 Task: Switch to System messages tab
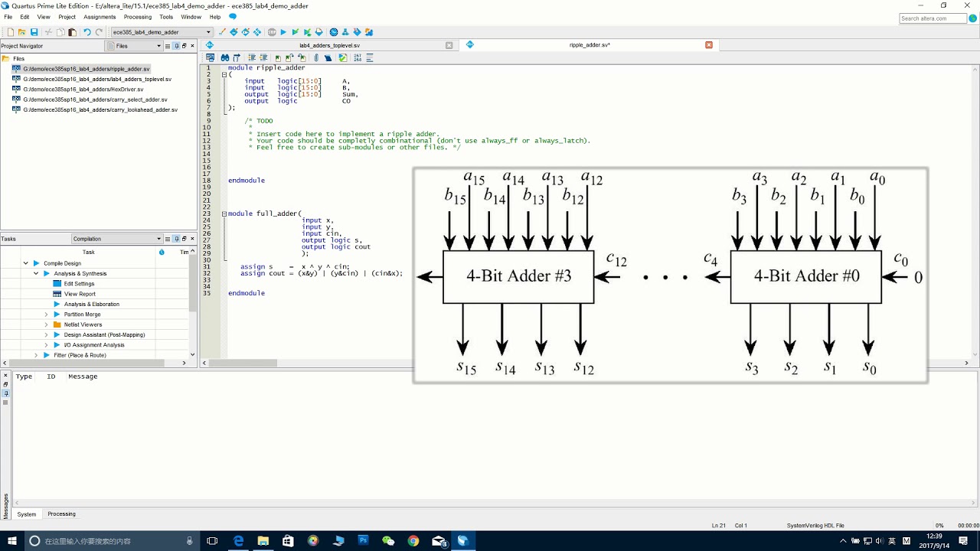[x=27, y=514]
